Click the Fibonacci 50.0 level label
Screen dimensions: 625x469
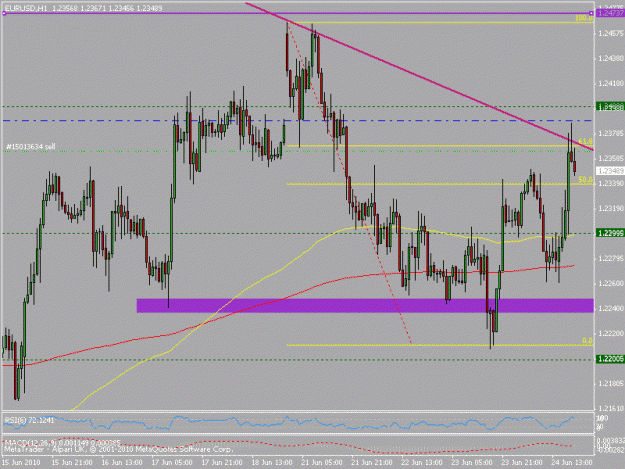coord(586,180)
